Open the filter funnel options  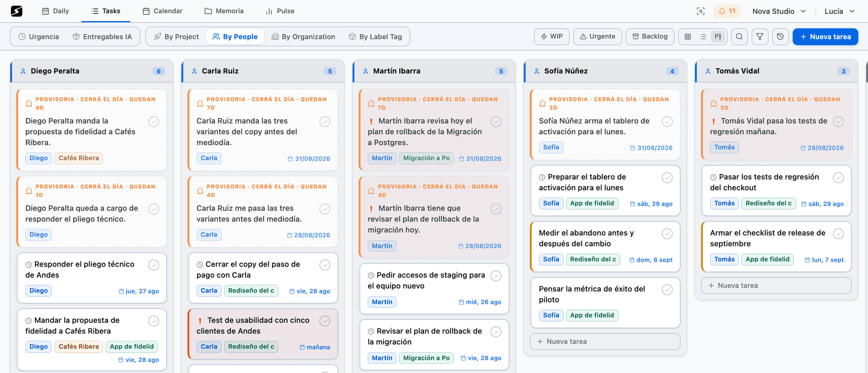(760, 36)
